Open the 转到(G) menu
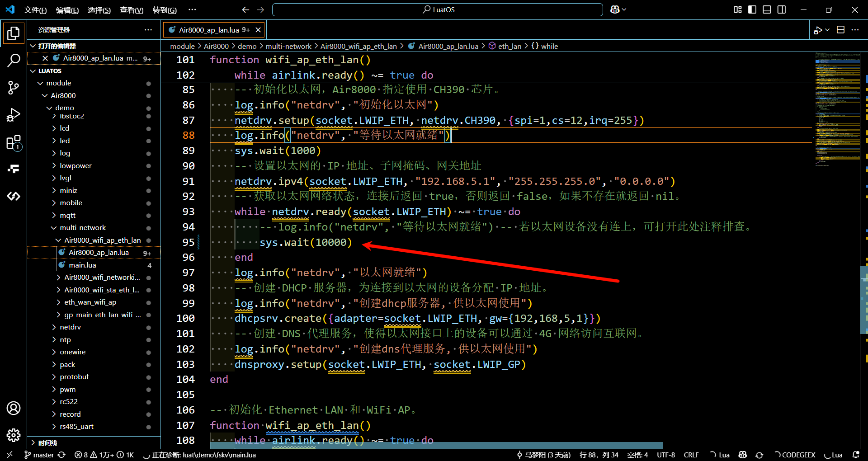Image resolution: width=868 pixels, height=461 pixels. coord(165,9)
